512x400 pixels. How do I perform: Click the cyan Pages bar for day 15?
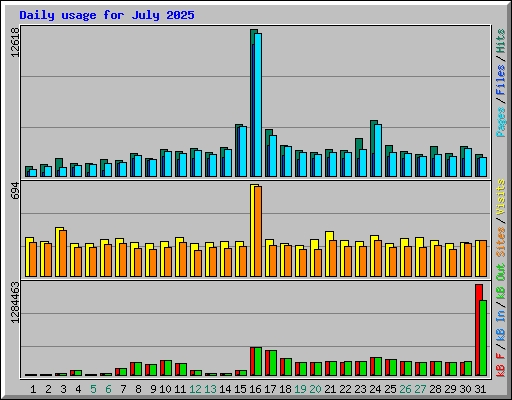click(243, 152)
